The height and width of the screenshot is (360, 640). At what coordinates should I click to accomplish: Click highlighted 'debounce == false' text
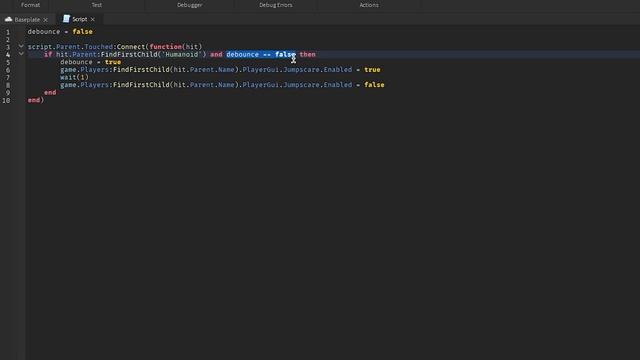[261, 54]
